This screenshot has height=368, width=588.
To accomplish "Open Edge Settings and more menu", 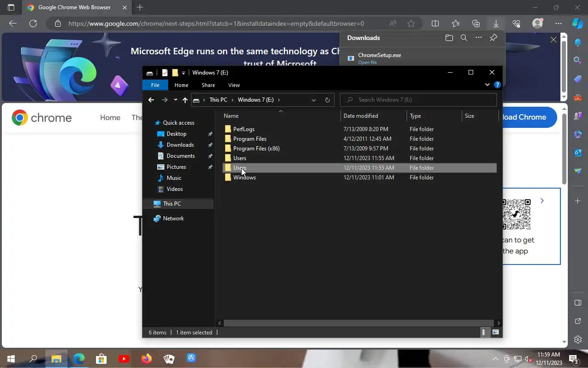I will (558, 23).
